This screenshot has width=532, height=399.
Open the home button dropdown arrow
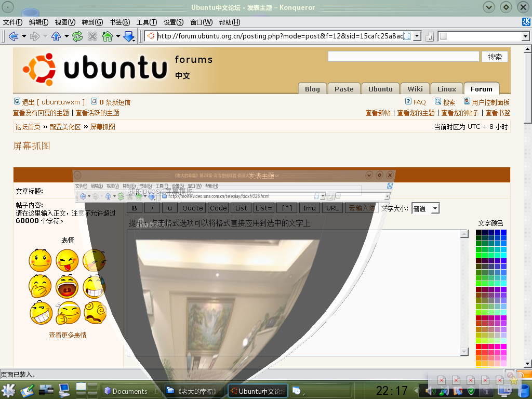[118, 36]
